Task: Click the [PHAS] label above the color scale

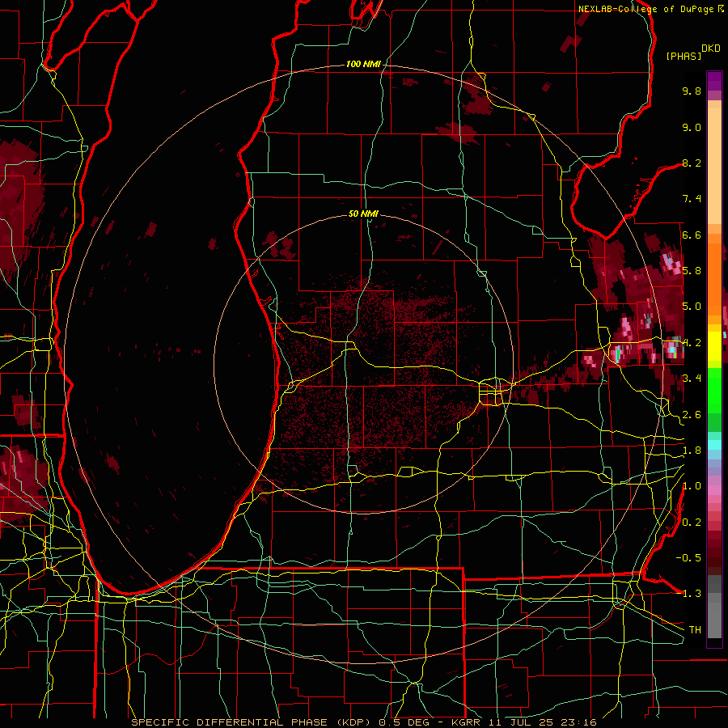Action: click(684, 56)
